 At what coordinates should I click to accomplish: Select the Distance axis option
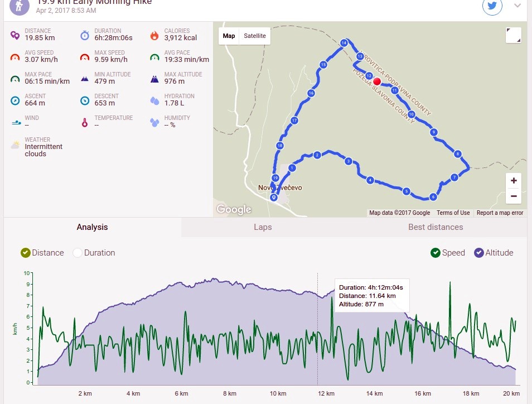coord(26,253)
